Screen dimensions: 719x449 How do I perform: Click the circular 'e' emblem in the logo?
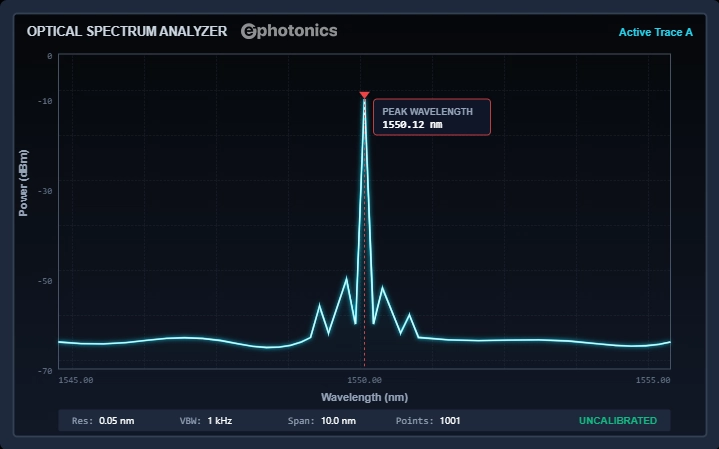click(x=249, y=32)
